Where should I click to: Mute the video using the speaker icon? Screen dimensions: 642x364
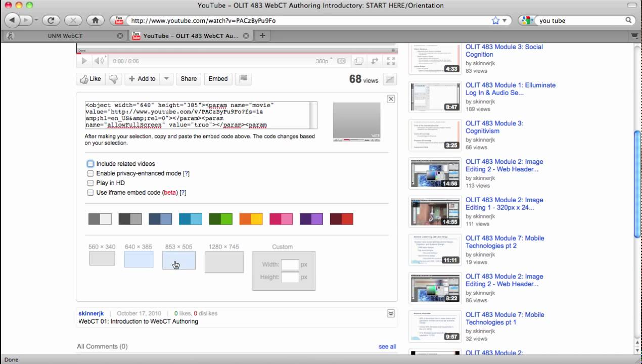coord(99,61)
